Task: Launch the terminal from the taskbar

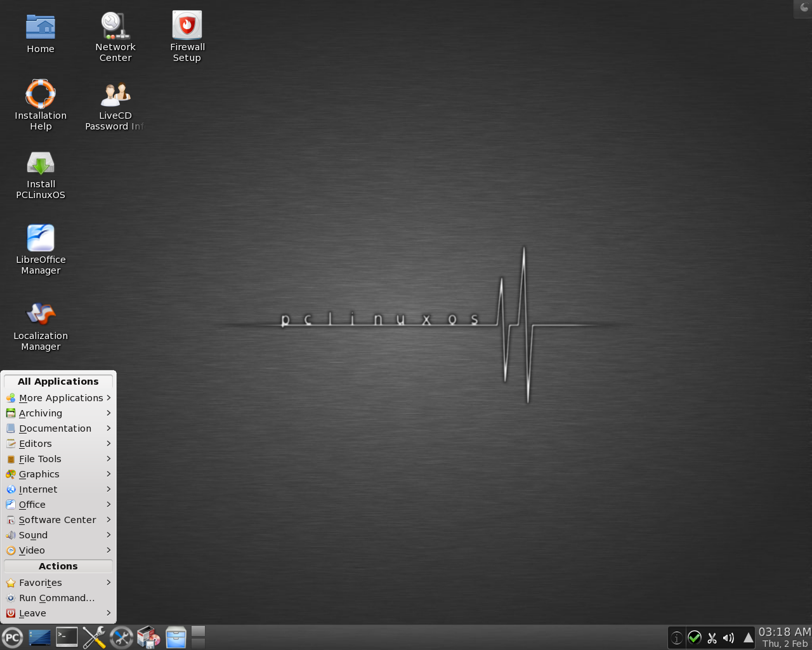Action: [x=67, y=637]
